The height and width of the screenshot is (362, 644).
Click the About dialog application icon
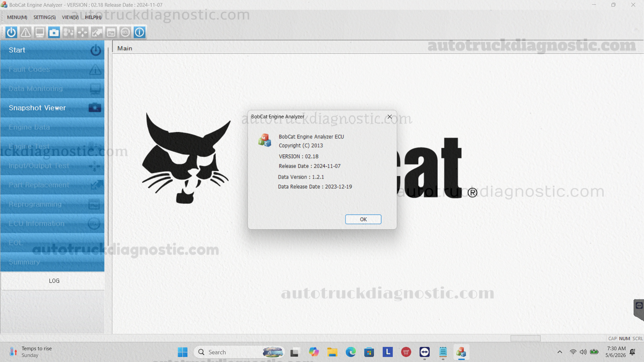pos(265,140)
